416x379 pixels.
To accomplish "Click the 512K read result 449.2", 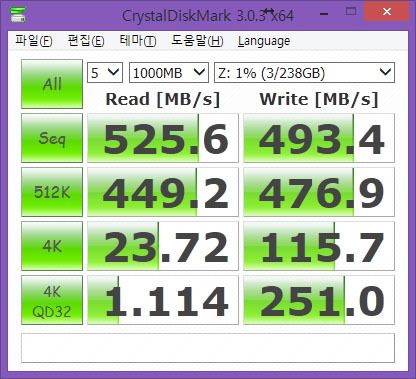I will point(163,192).
